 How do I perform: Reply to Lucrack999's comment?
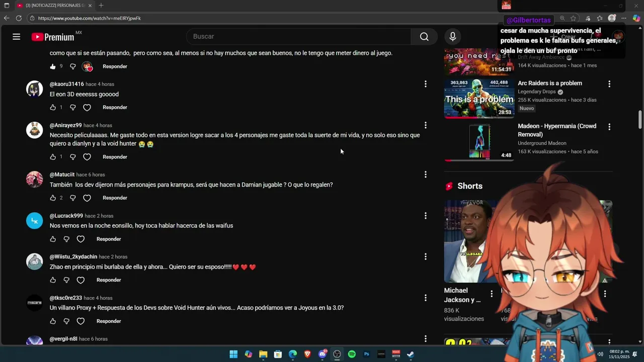[x=109, y=239]
